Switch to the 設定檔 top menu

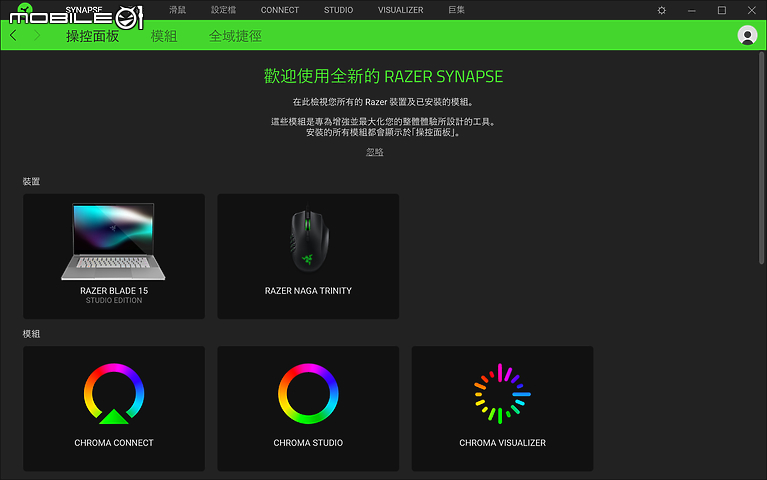[x=223, y=10]
